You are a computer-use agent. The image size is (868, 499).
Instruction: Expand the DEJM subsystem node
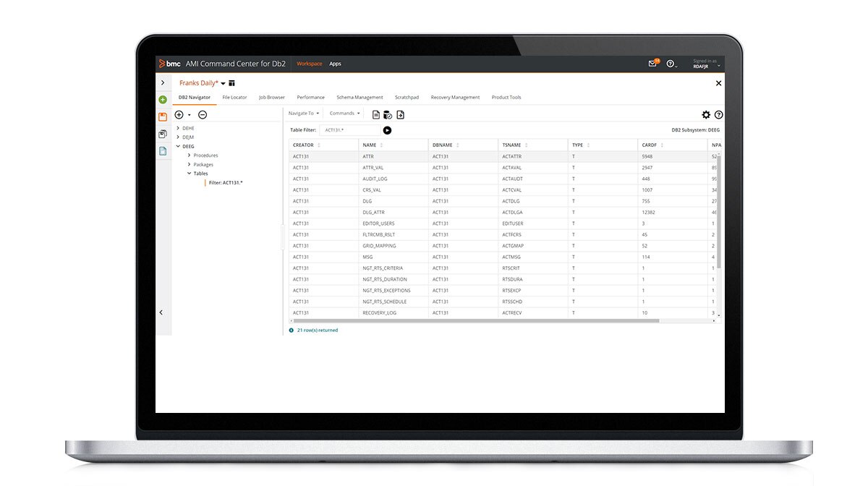[x=178, y=137]
